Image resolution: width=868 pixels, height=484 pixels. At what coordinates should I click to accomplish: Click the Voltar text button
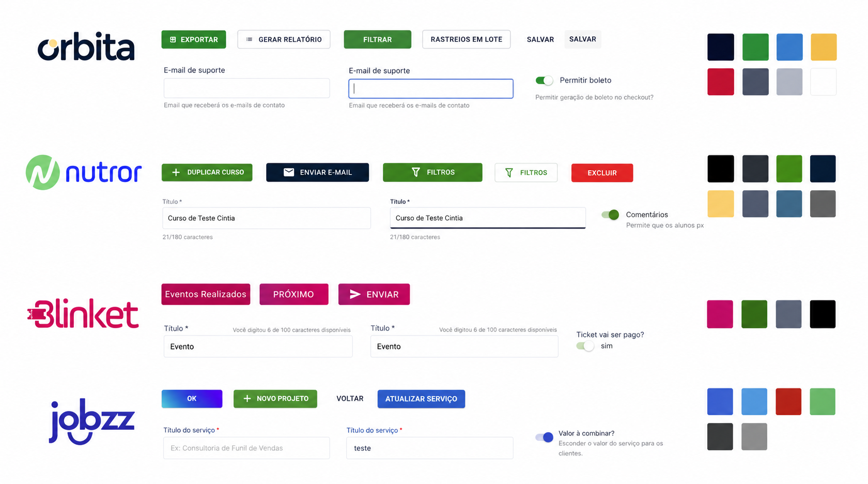point(350,399)
